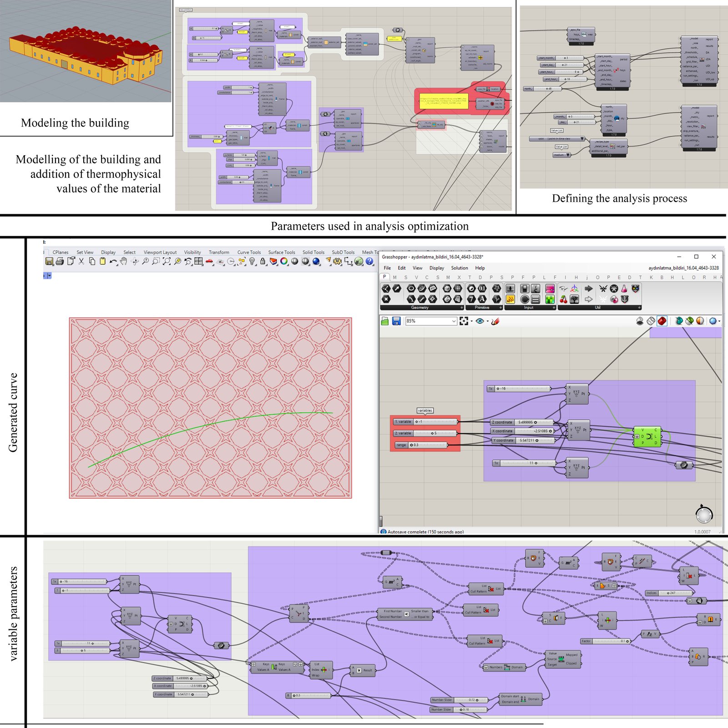Open the 85% zoom level dropdown
This screenshot has height=728, width=728.
point(454,321)
